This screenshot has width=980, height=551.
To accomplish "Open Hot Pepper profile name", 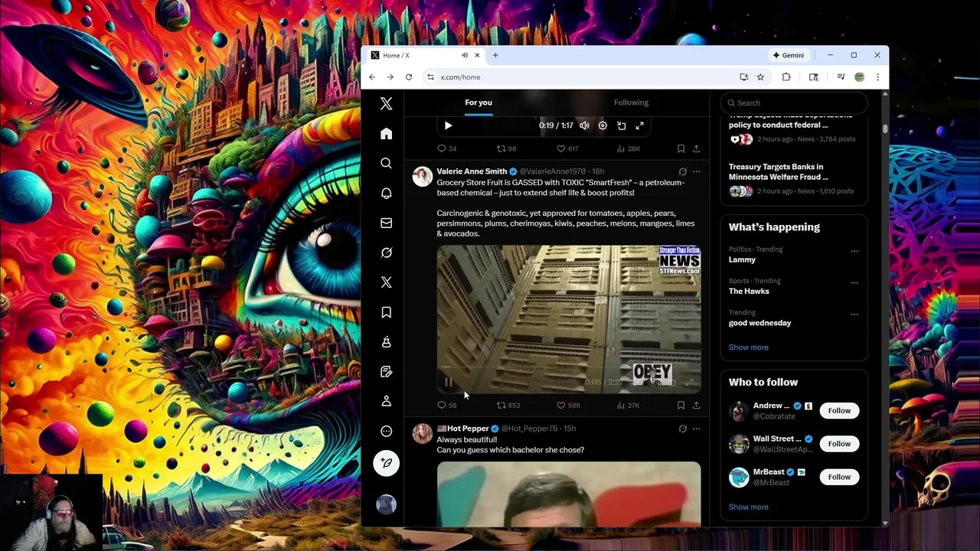I will [468, 429].
